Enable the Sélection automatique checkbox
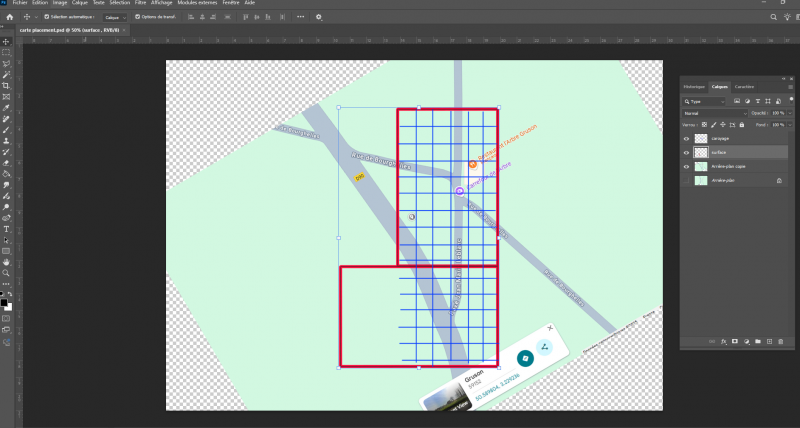This screenshot has width=800, height=428. click(48, 17)
